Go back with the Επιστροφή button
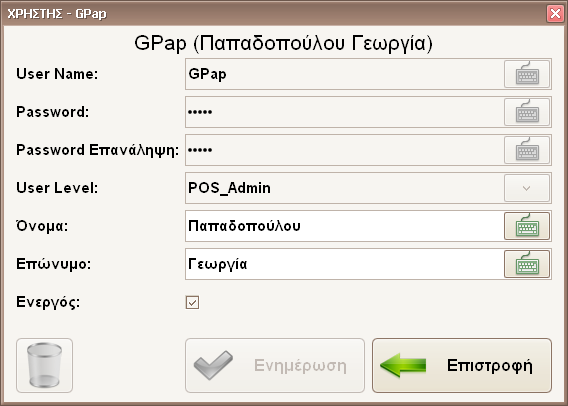The width and height of the screenshot is (568, 406). tap(462, 365)
